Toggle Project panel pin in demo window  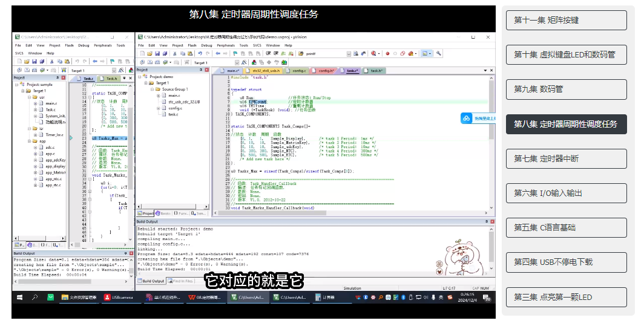[201, 70]
